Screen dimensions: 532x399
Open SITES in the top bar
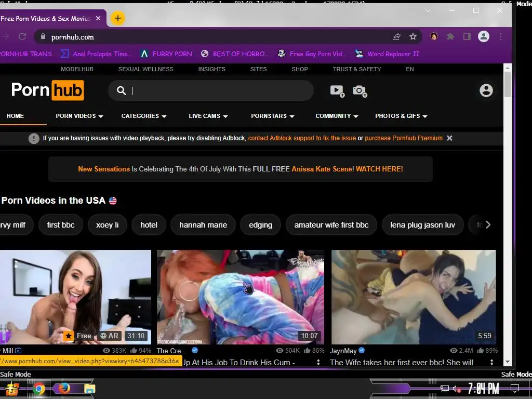(259, 69)
